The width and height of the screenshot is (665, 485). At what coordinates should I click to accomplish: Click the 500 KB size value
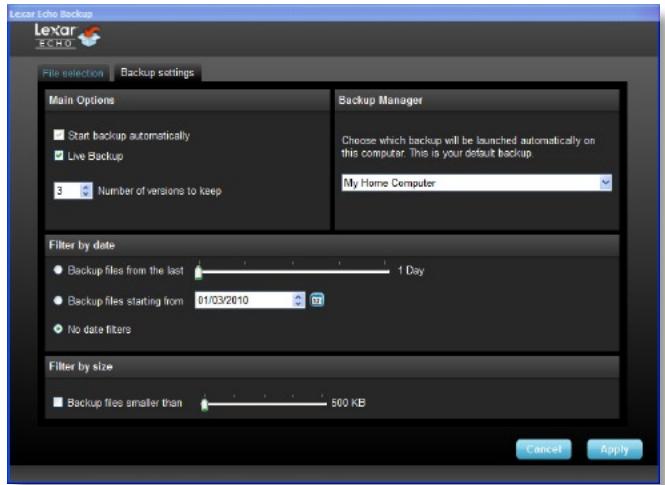[x=348, y=403]
